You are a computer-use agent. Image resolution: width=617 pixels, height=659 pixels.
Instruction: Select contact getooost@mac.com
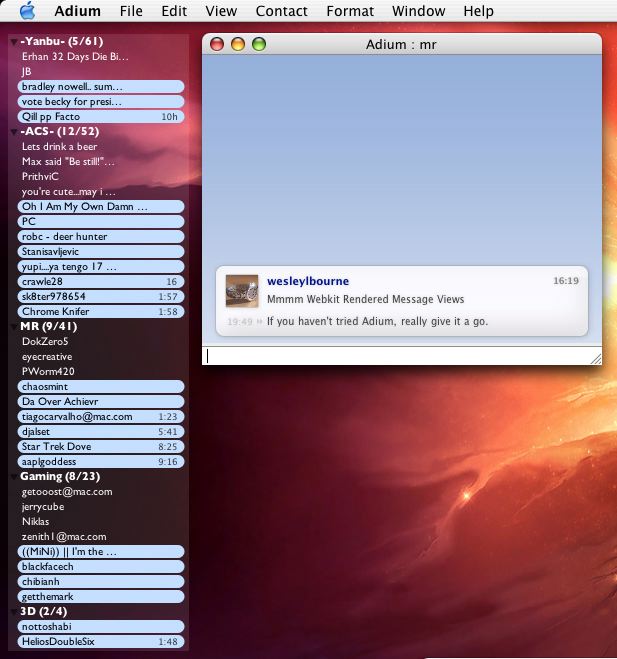click(101, 492)
